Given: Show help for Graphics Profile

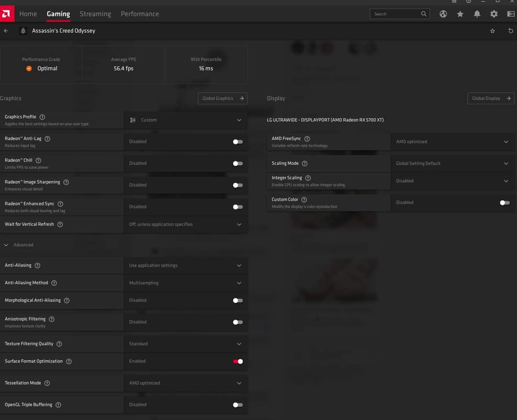Looking at the screenshot, I should [42, 117].
